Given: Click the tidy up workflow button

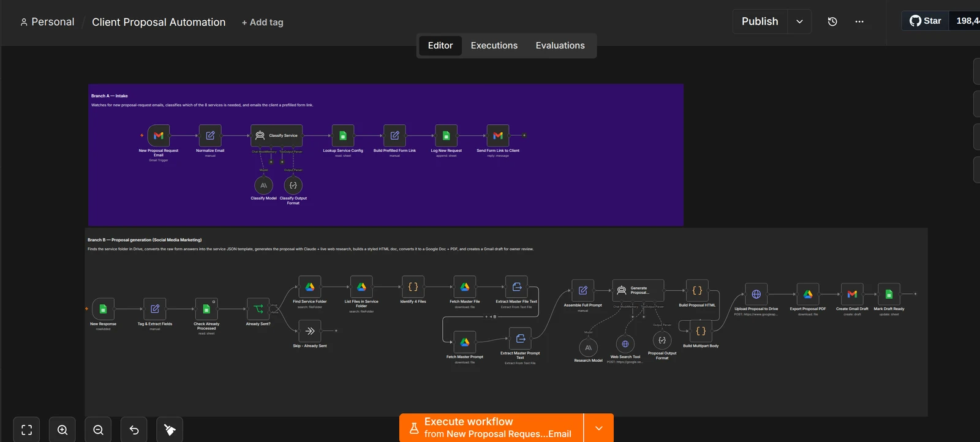Looking at the screenshot, I should point(170,430).
